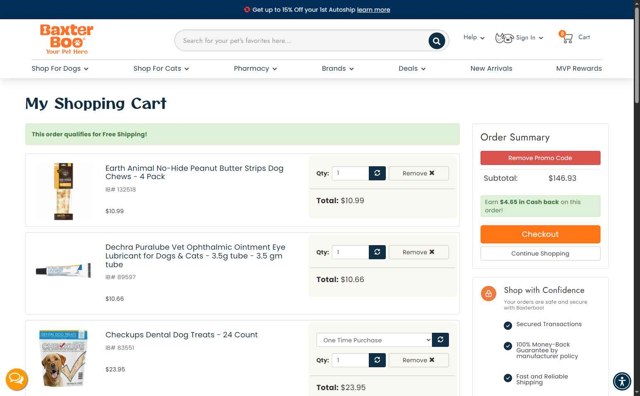Click Total: $10.66 text
This screenshot has width=640, height=396.
340,280
